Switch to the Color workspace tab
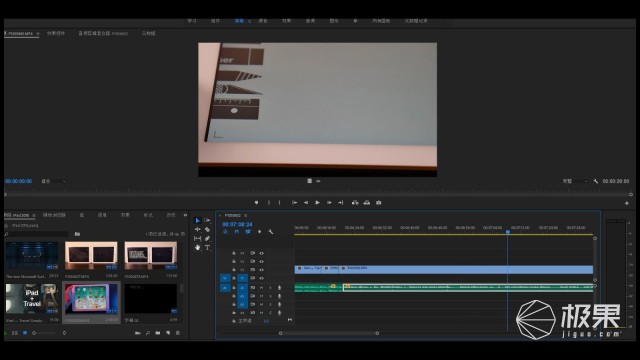The height and width of the screenshot is (360, 640). (x=263, y=21)
